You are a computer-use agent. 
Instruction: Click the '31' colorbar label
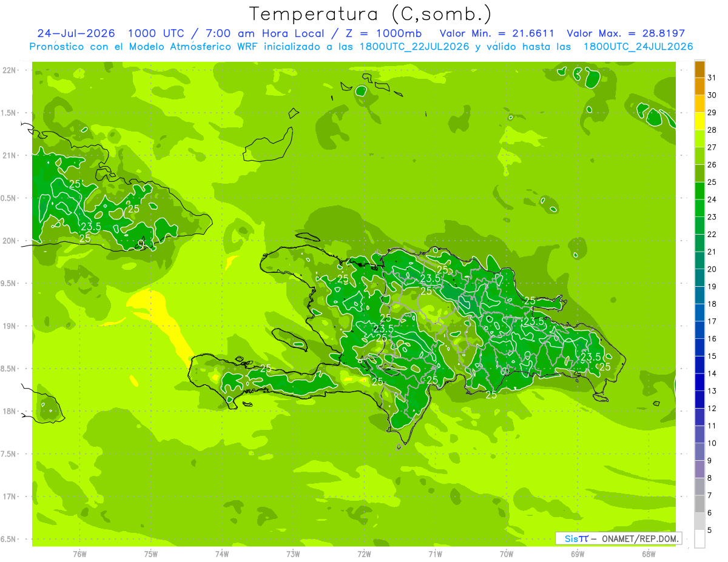point(712,78)
